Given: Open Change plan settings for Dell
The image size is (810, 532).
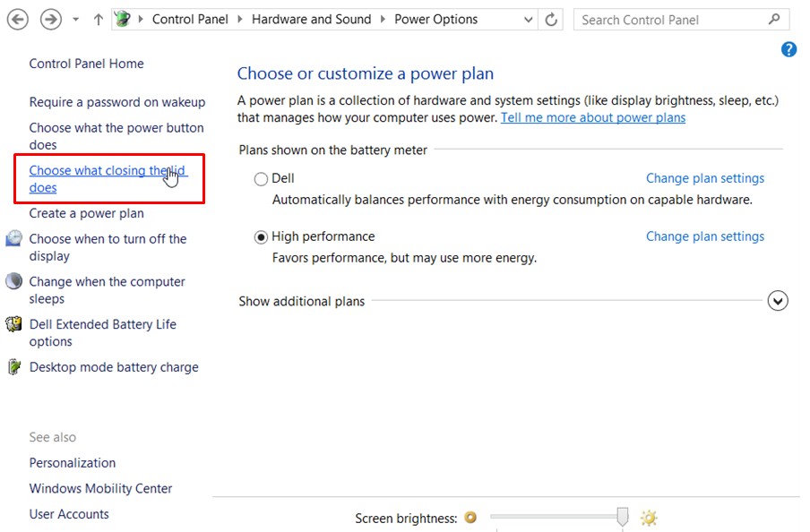Looking at the screenshot, I should [x=704, y=178].
